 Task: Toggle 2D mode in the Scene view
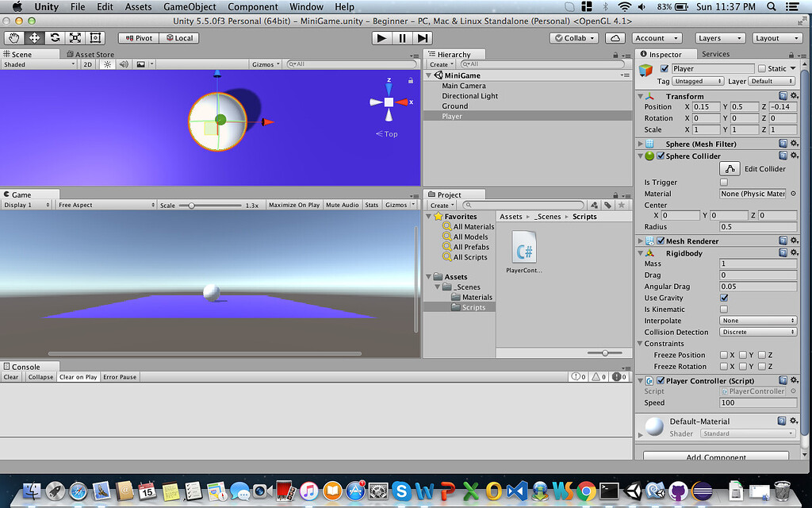coord(88,64)
